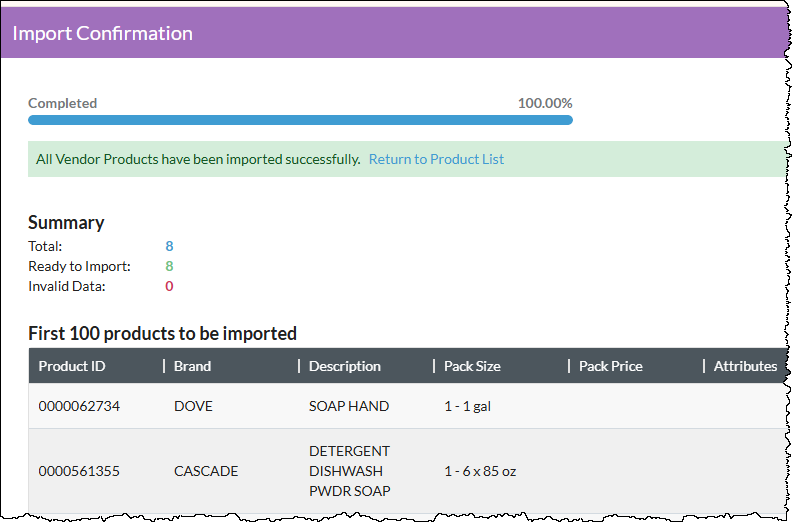The height and width of the screenshot is (522, 792).
Task: Sort by the Pack Size column header
Action: 472,366
